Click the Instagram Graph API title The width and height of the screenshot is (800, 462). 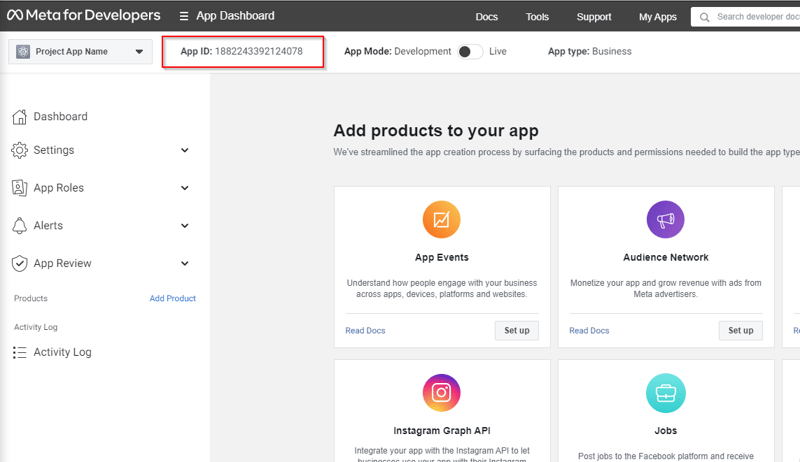point(442,431)
